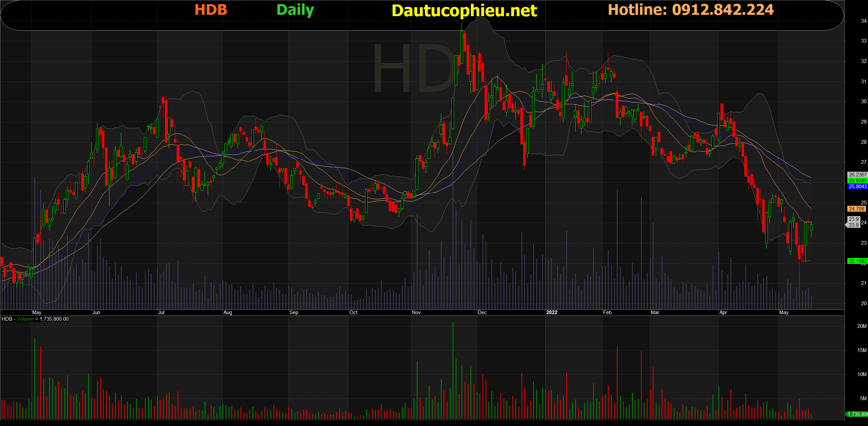Click the green Daily timeframe label

295,10
